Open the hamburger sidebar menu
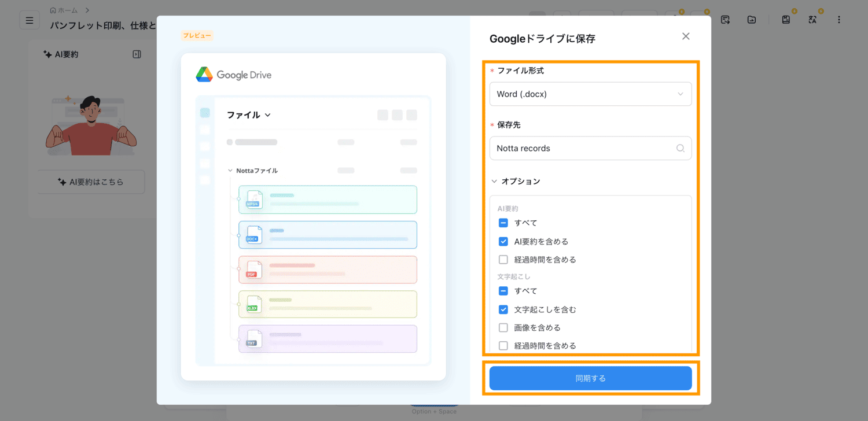868x421 pixels. tap(30, 20)
